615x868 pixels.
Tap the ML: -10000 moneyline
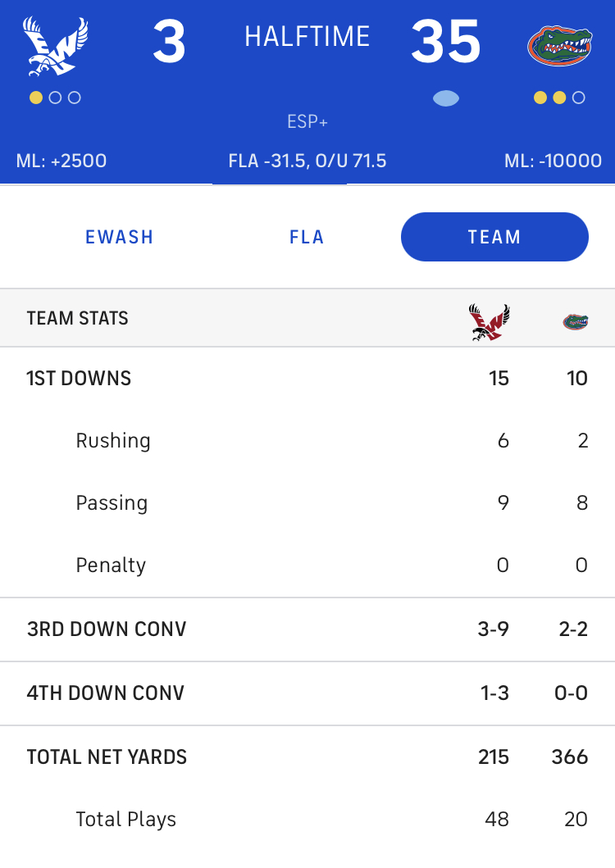tap(553, 161)
